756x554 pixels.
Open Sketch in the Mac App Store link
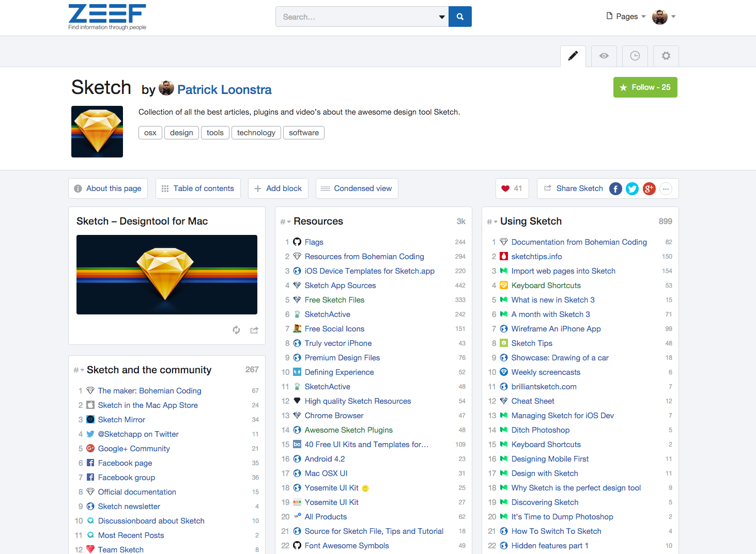[x=148, y=405]
